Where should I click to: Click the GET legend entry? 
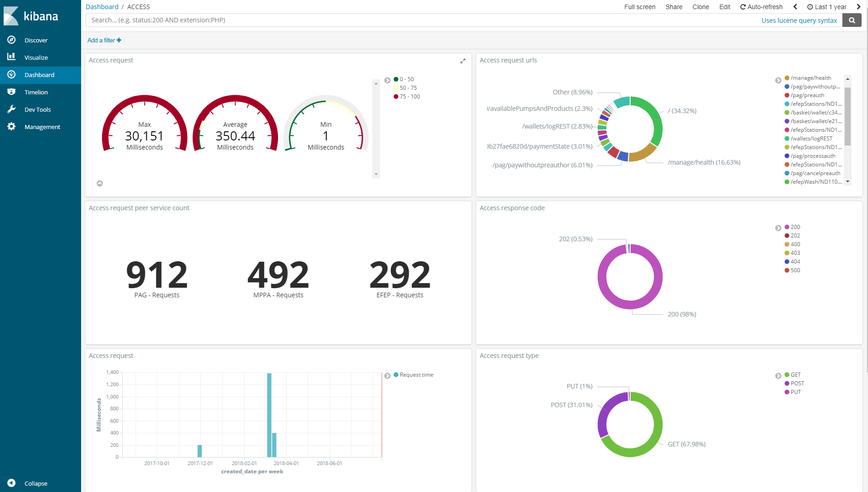click(792, 375)
